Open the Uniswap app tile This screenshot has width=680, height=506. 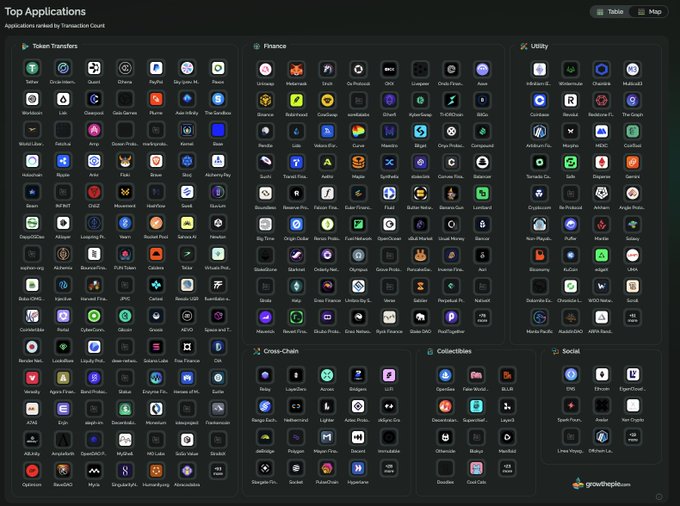pos(265,69)
